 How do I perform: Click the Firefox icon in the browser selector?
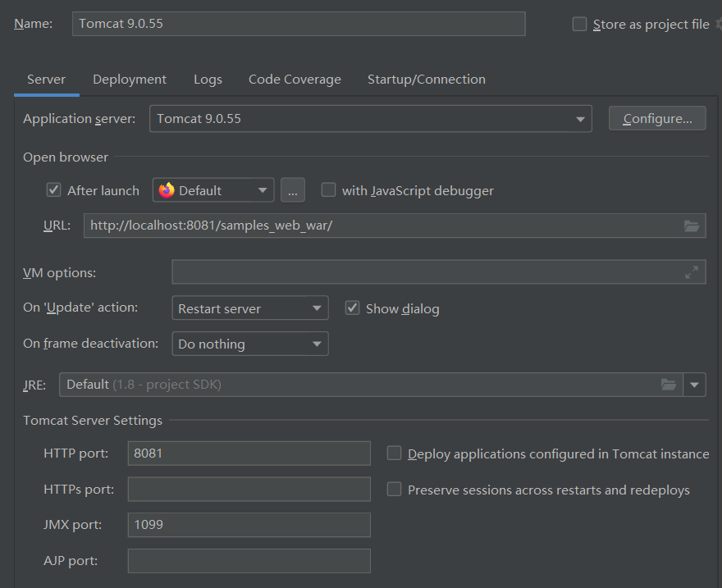coord(167,190)
